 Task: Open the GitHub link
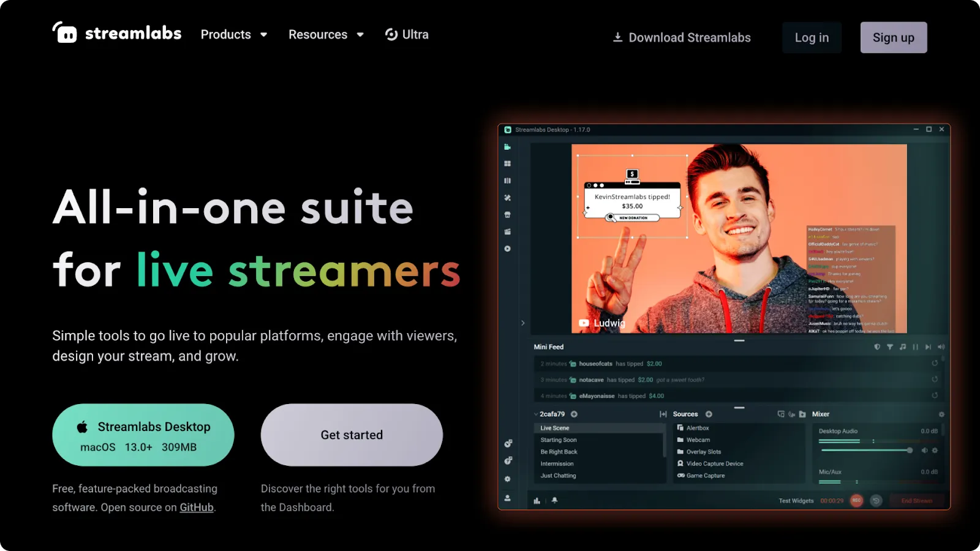click(197, 508)
